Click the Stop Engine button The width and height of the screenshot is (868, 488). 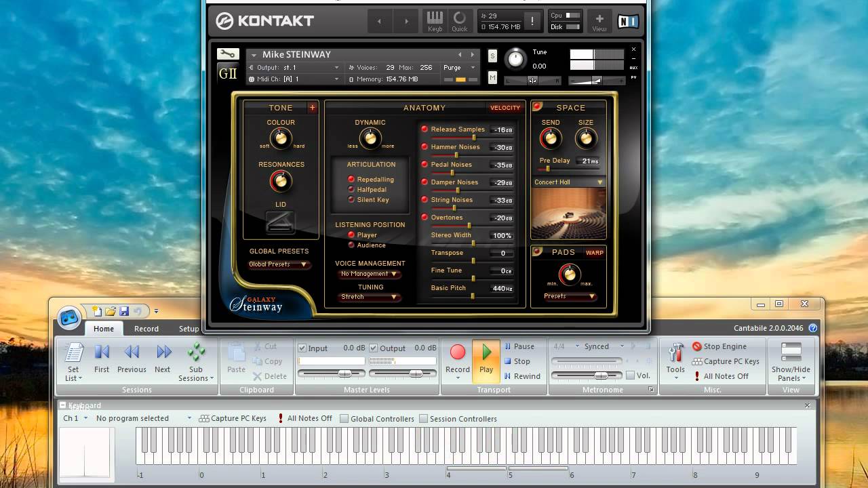click(719, 346)
